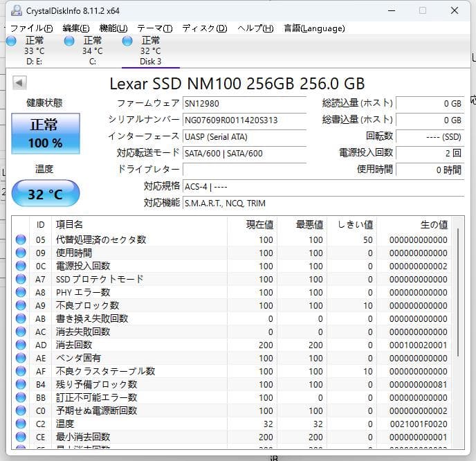Click the status orb of attribute AE
The height and width of the screenshot is (461, 476).
tap(21, 358)
